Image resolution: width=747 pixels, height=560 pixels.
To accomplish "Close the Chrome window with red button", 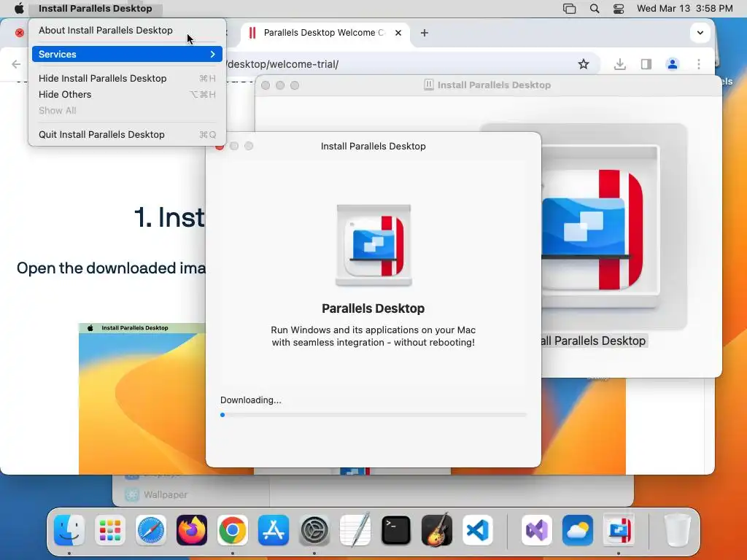I will point(20,32).
